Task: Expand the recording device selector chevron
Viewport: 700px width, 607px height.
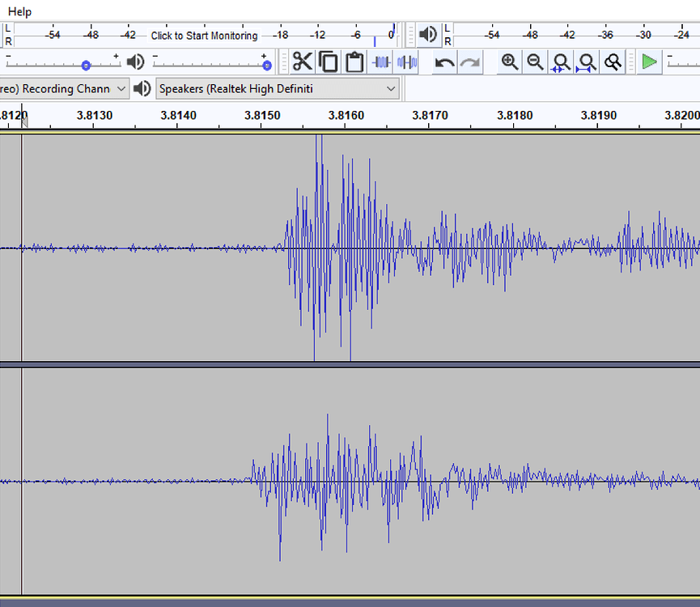Action: 121,89
